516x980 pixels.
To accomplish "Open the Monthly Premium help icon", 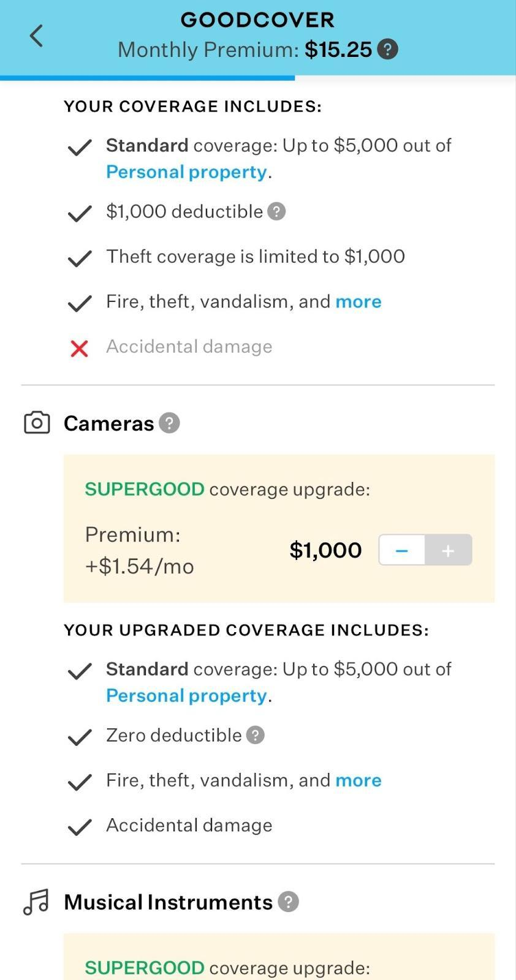I will [388, 49].
